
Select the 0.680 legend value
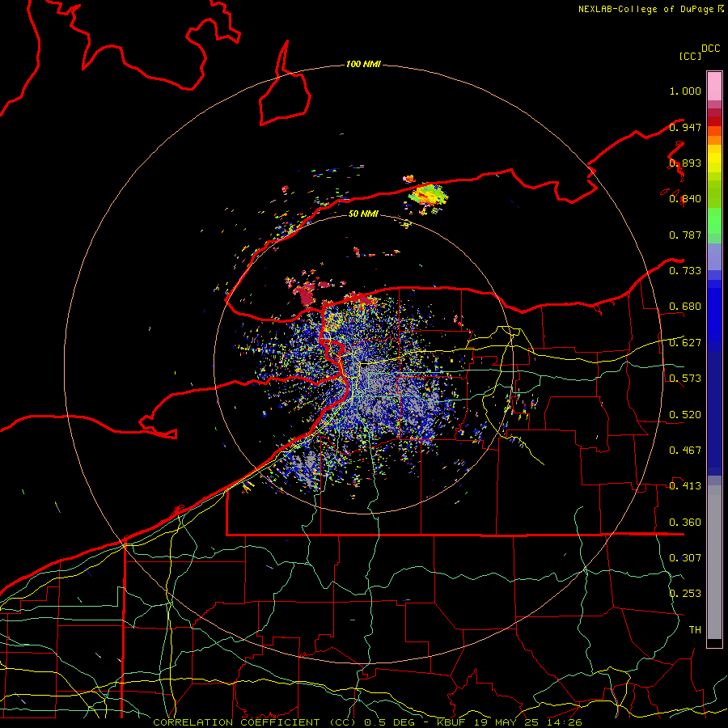(x=685, y=307)
